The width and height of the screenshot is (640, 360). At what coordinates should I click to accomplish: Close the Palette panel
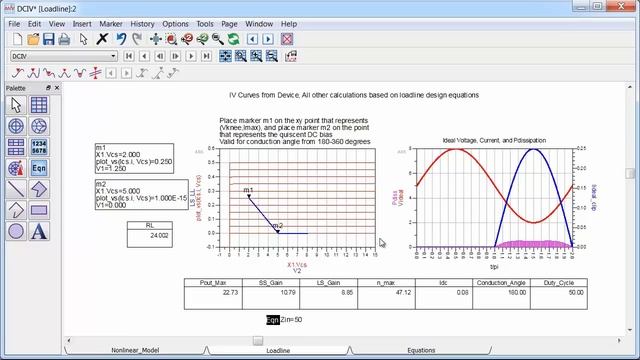[57, 88]
